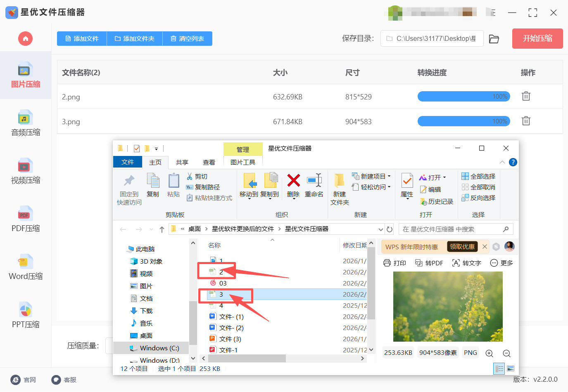Click the 管理 contextual tab
The width and height of the screenshot is (568, 392).
[243, 149]
